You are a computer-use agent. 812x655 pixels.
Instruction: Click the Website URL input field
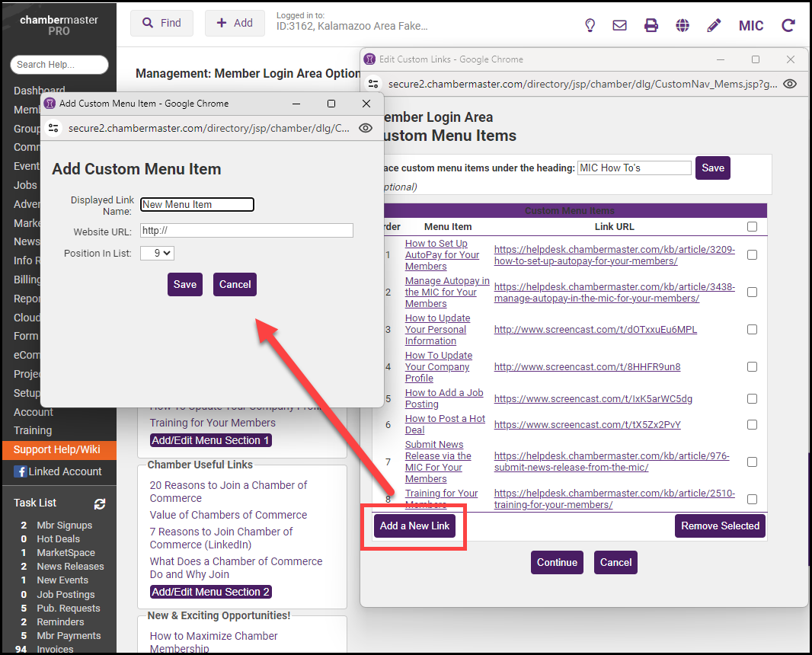tap(246, 231)
